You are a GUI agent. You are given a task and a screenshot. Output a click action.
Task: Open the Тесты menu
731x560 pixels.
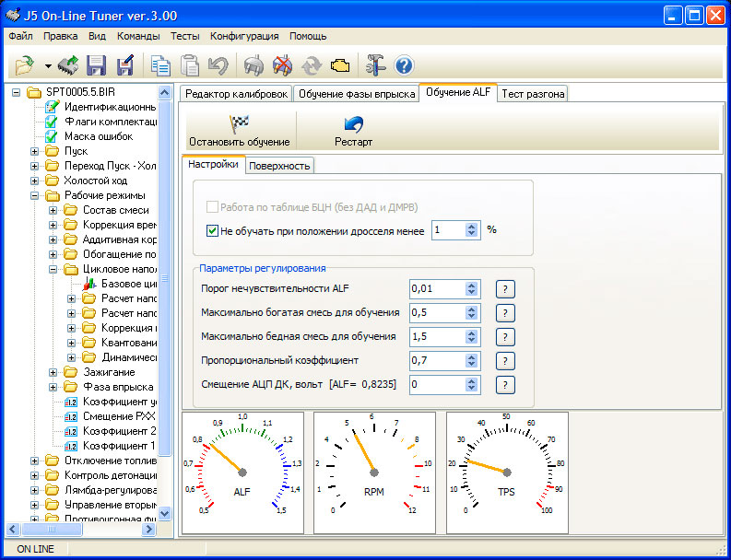tap(184, 36)
